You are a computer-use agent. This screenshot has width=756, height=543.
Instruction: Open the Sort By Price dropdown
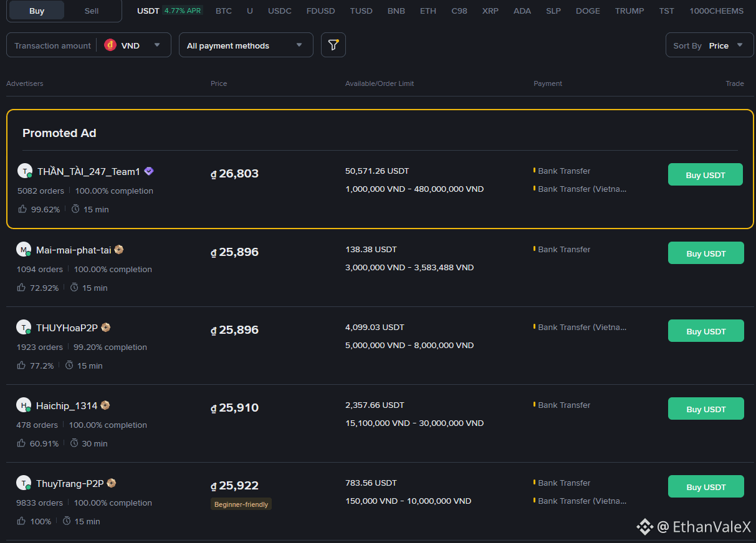point(710,45)
